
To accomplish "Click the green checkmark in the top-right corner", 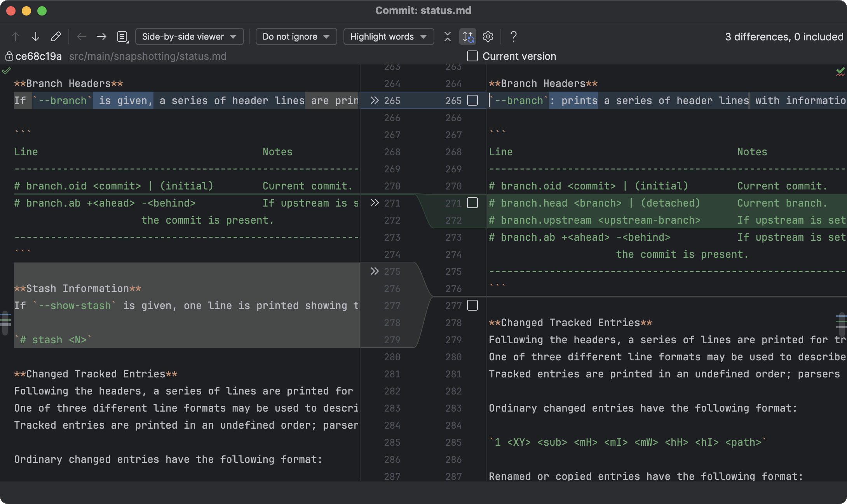I will 840,72.
